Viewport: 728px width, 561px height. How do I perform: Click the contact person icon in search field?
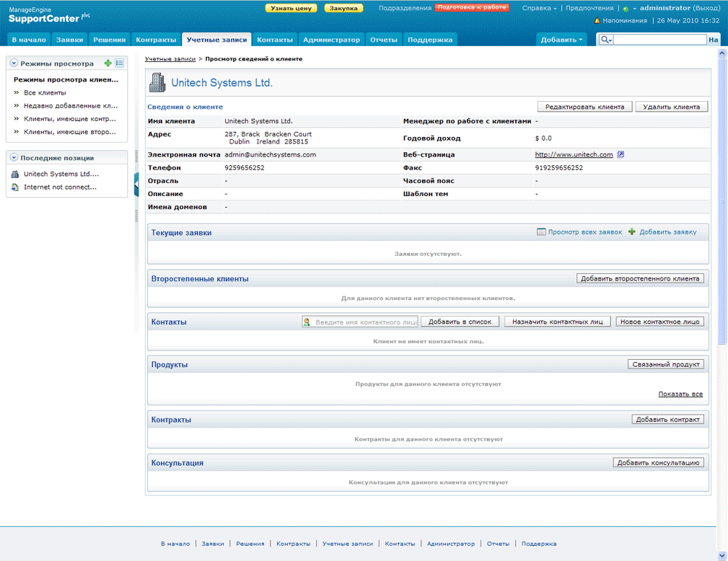[307, 322]
